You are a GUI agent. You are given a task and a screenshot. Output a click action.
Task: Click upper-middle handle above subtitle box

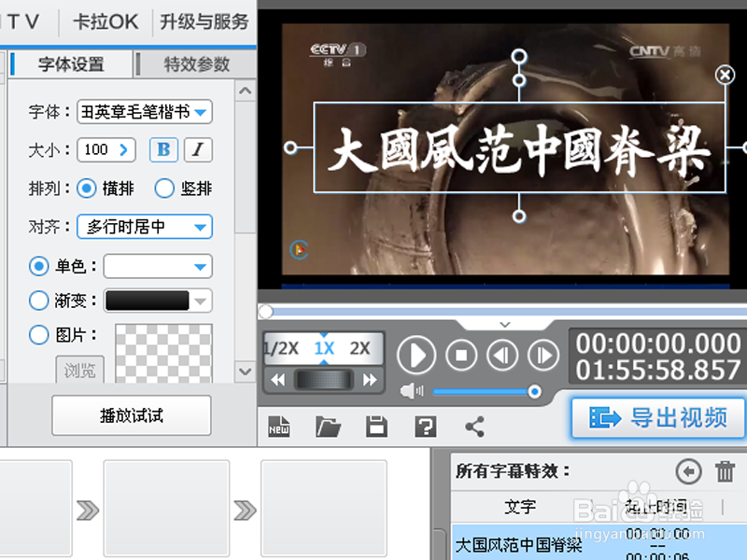click(x=519, y=79)
